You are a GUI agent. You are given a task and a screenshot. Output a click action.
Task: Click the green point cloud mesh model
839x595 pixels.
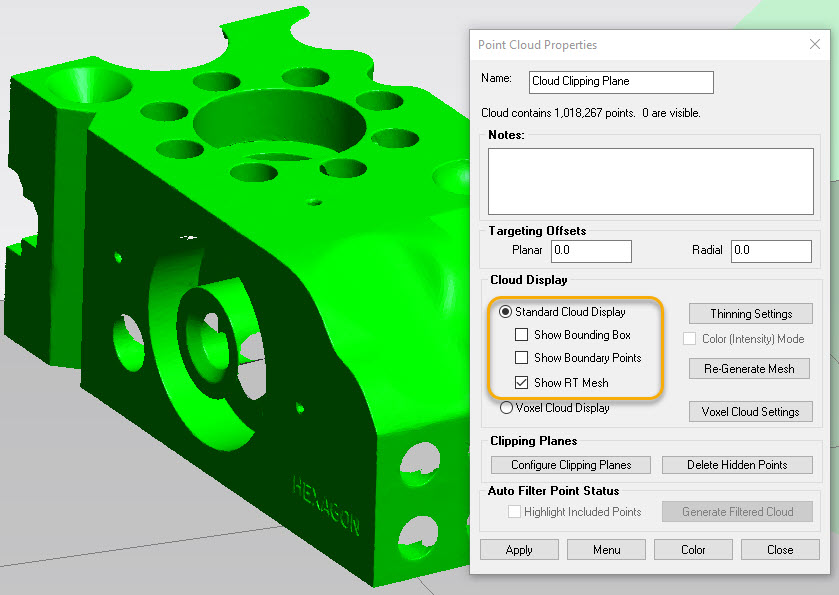click(x=250, y=330)
